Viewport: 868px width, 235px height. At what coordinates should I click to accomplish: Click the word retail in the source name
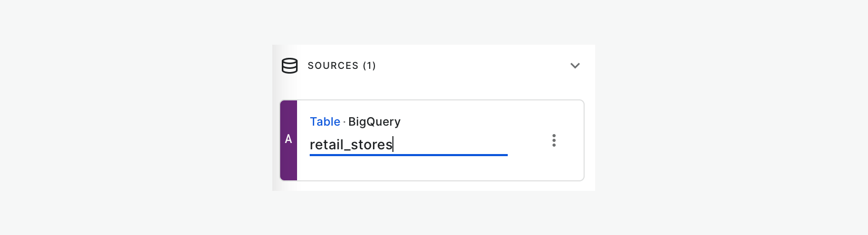(325, 145)
